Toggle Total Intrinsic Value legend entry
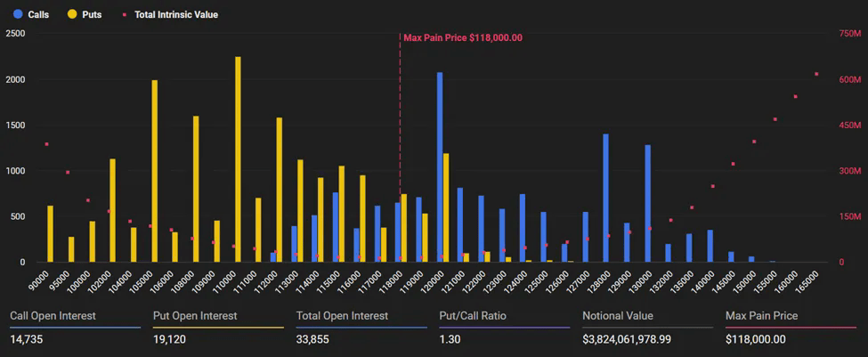 170,14
